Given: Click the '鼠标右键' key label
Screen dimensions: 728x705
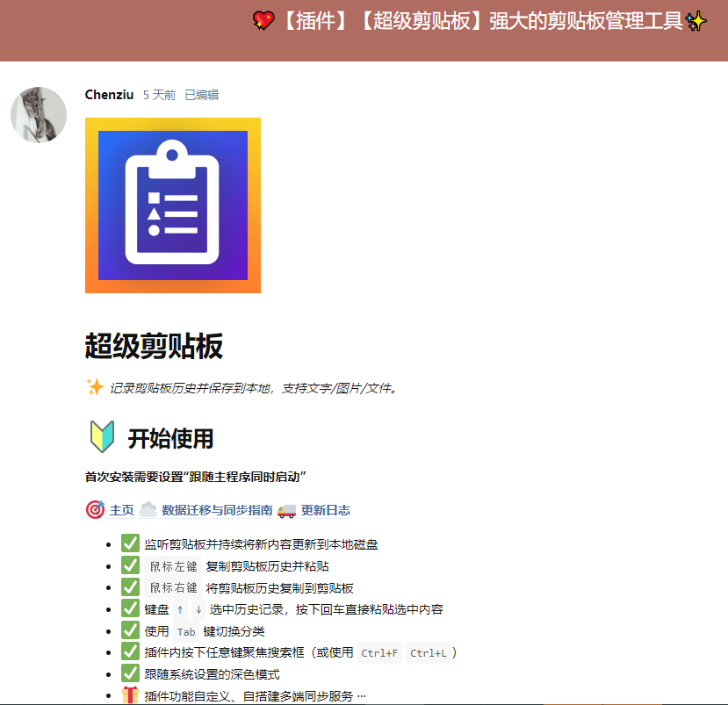Looking at the screenshot, I should coord(173,588).
